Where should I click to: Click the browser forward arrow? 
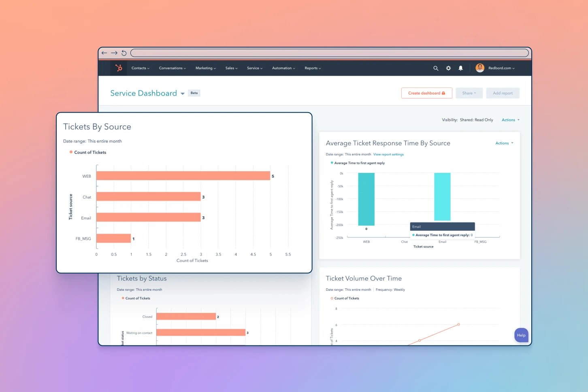114,53
